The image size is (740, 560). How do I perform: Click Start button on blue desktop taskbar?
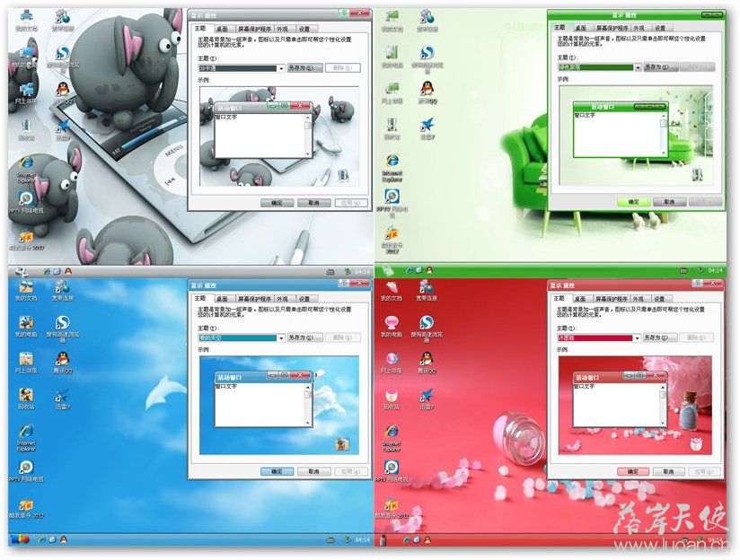(20, 539)
